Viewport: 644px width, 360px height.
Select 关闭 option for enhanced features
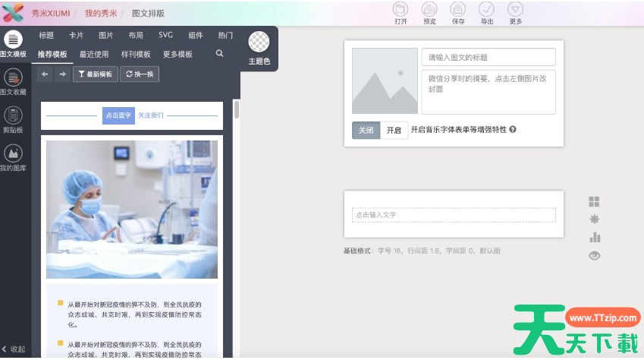point(366,130)
